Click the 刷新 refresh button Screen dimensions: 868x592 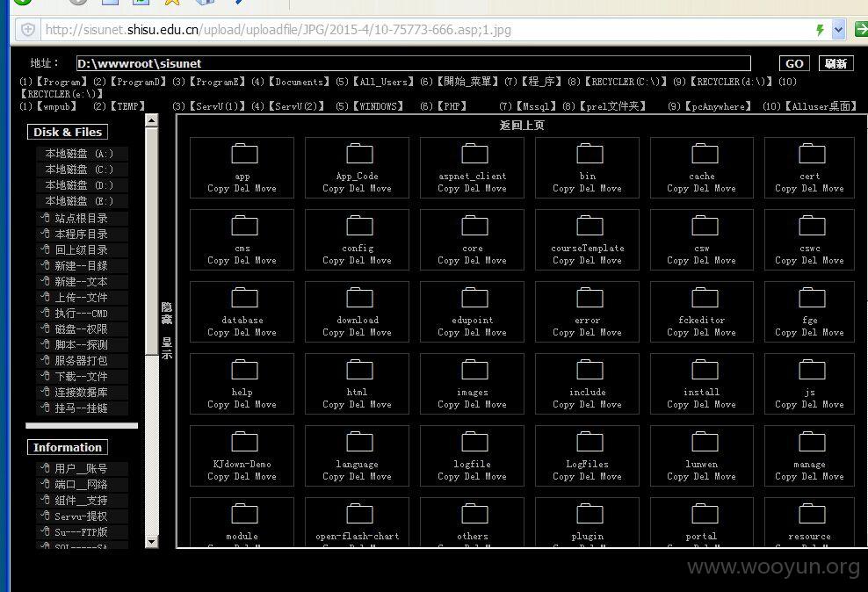coord(835,63)
